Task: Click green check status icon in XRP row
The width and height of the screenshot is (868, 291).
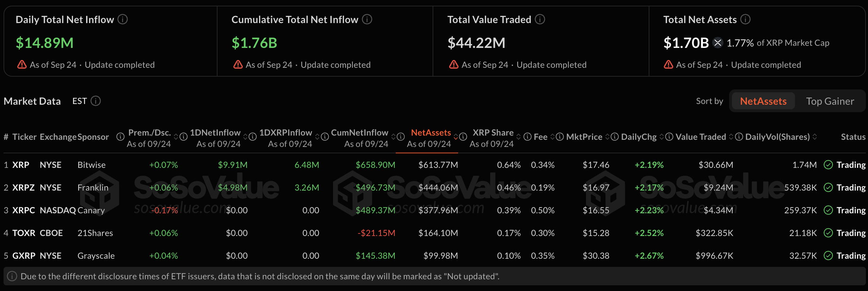Action: click(x=828, y=165)
